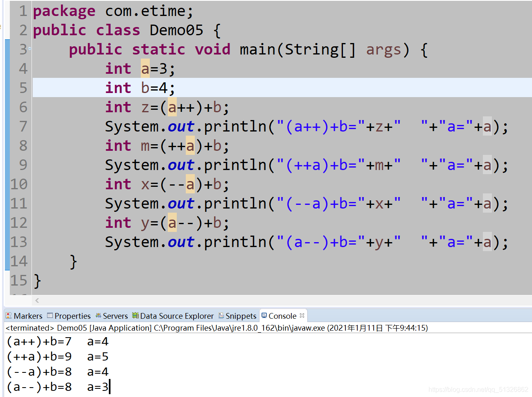This screenshot has height=397, width=532.
Task: Click the Console monitor icon
Action: tap(264, 315)
